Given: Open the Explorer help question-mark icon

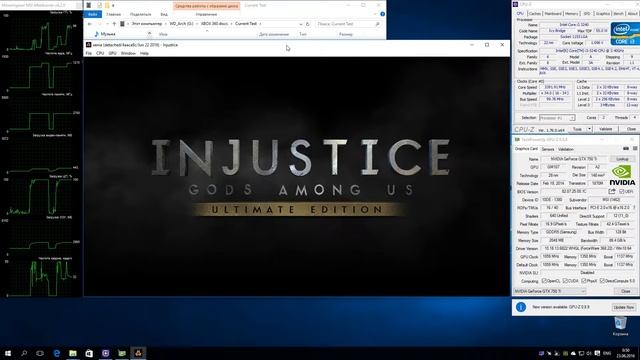Looking at the screenshot, I should pyautogui.click(x=382, y=14).
